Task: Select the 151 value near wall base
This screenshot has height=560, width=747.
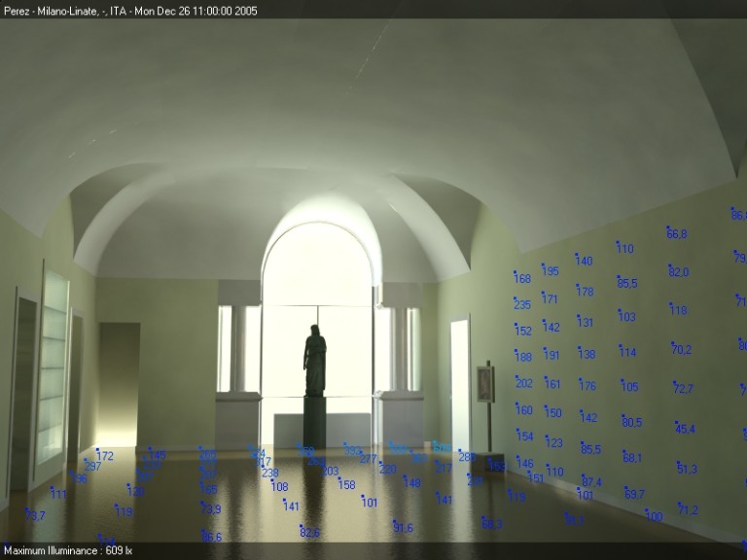Action: pyautogui.click(x=536, y=477)
